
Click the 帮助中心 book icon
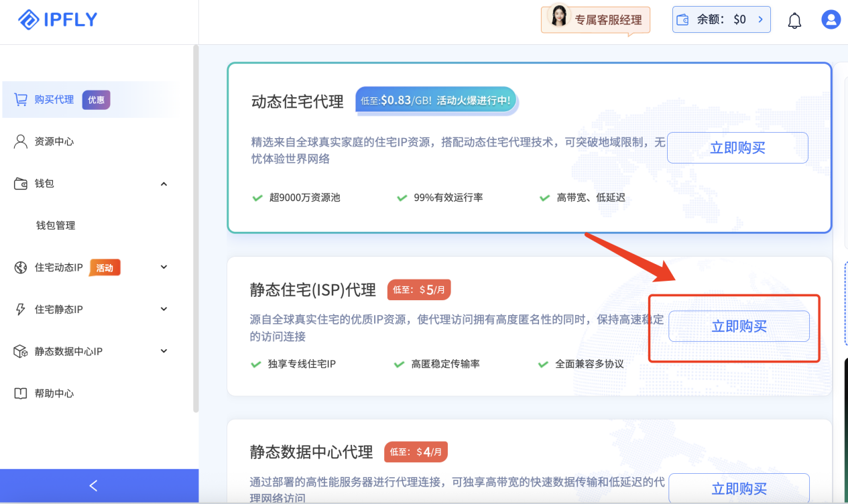coord(21,393)
